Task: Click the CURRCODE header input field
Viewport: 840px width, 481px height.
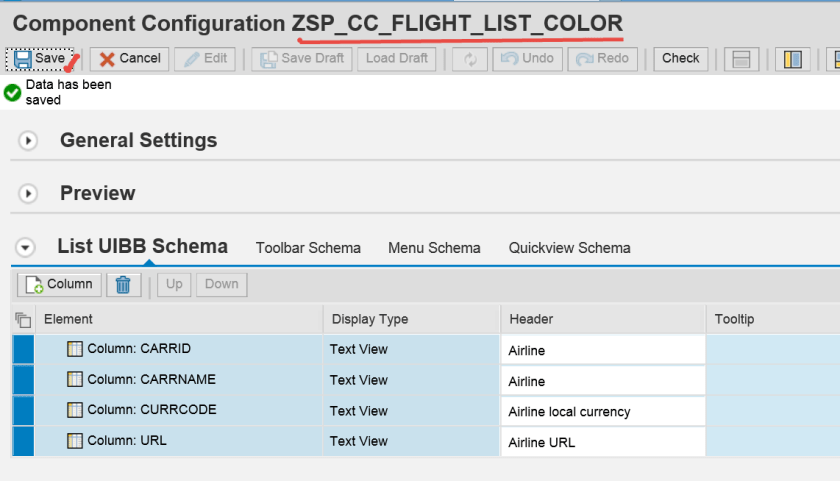Action: (x=602, y=411)
